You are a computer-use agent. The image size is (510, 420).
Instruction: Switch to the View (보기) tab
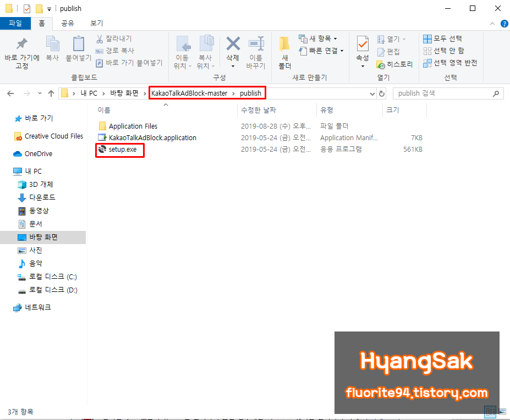point(97,24)
